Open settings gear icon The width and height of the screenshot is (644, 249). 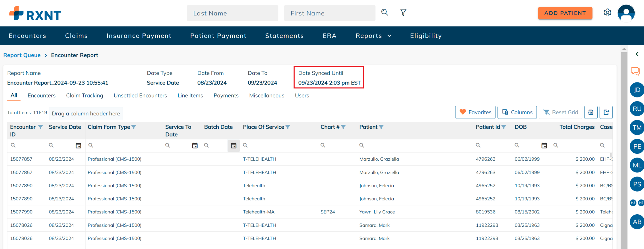point(607,13)
